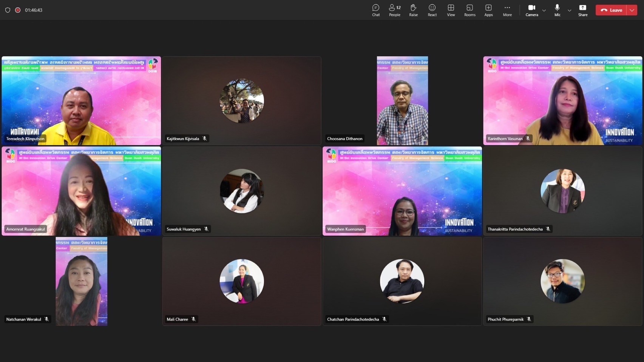
Task: Click the Share content icon
Action: click(582, 10)
